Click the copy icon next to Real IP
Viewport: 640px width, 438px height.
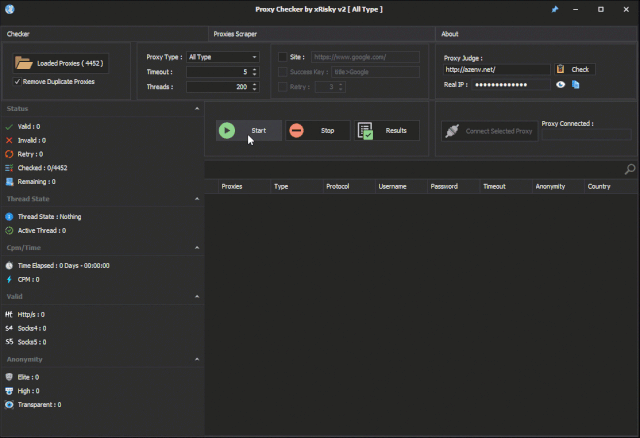pos(576,85)
